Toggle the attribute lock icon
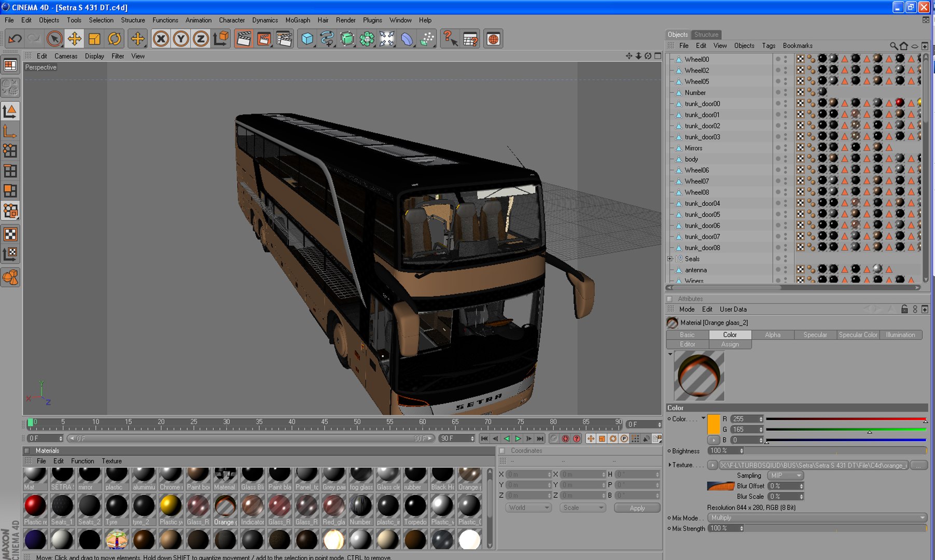Image resolution: width=935 pixels, height=560 pixels. click(904, 309)
